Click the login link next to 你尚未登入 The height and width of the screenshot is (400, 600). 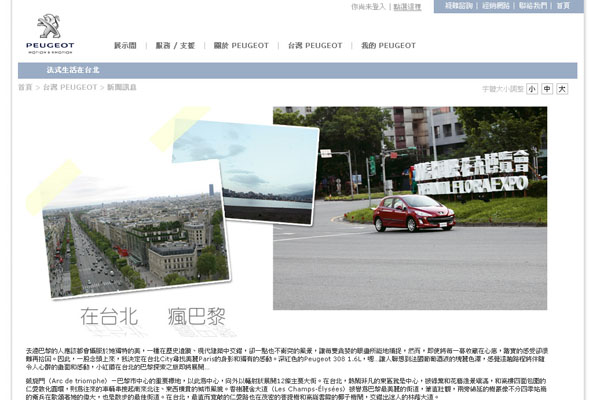coord(407,6)
